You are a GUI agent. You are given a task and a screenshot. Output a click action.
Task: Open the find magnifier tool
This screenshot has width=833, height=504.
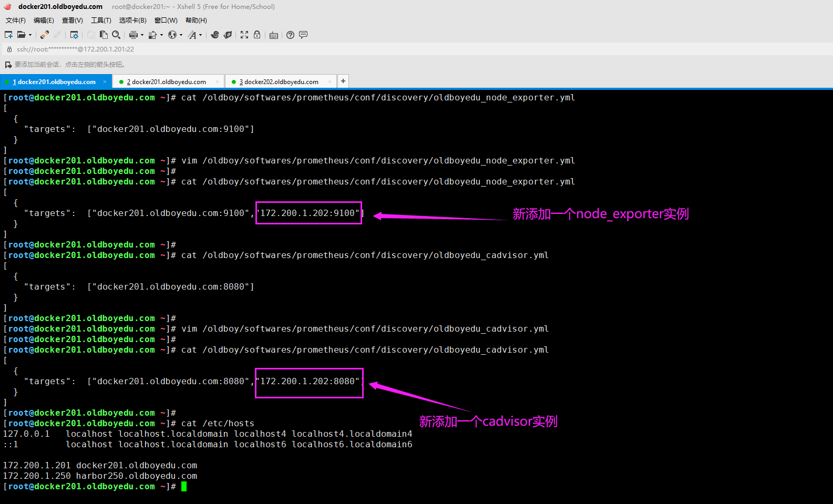pyautogui.click(x=116, y=35)
